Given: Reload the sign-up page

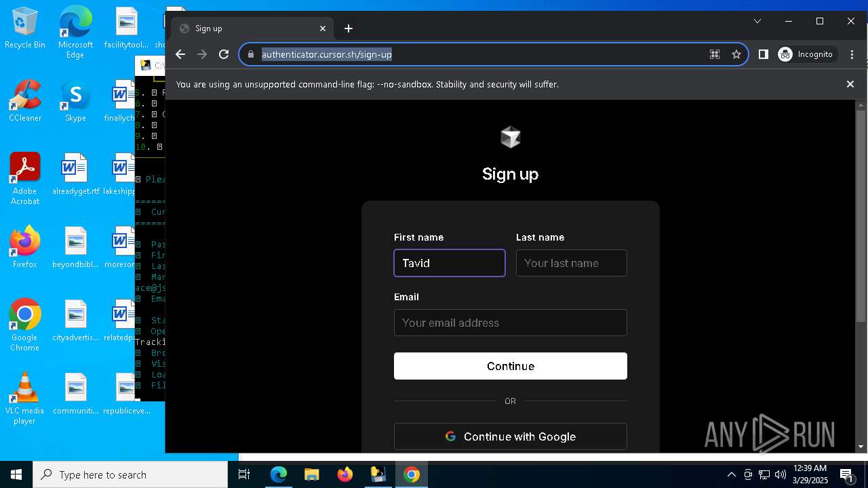Looking at the screenshot, I should [224, 54].
